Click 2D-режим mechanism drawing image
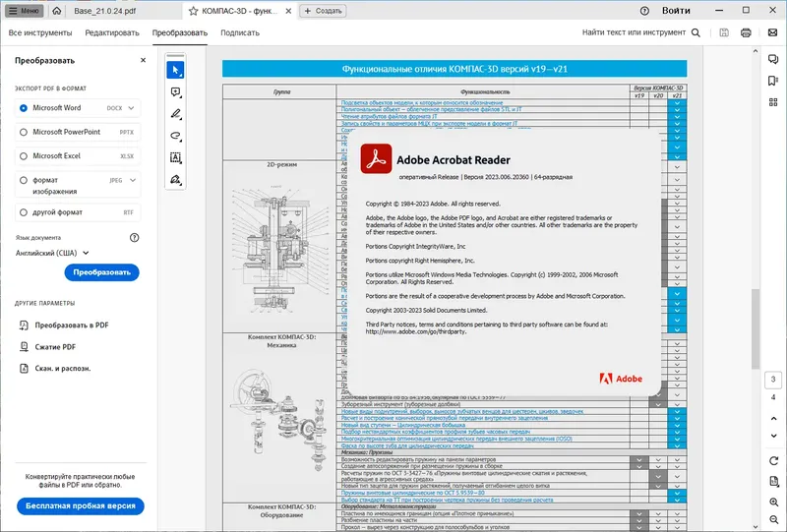Image resolution: width=787 pixels, height=532 pixels. tap(278, 251)
